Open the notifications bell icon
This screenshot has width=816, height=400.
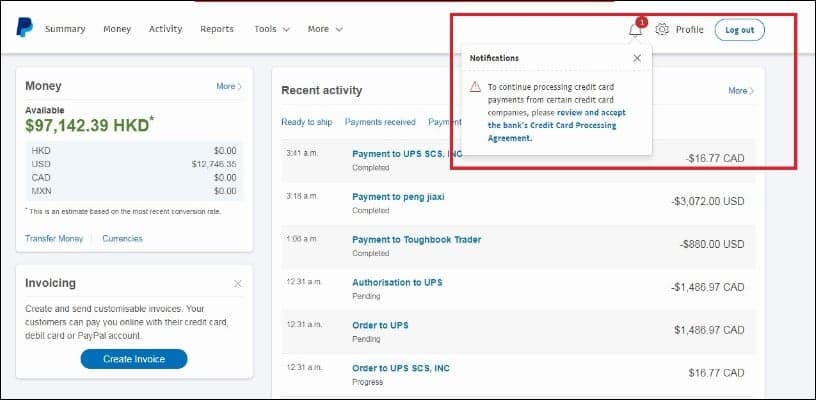635,30
